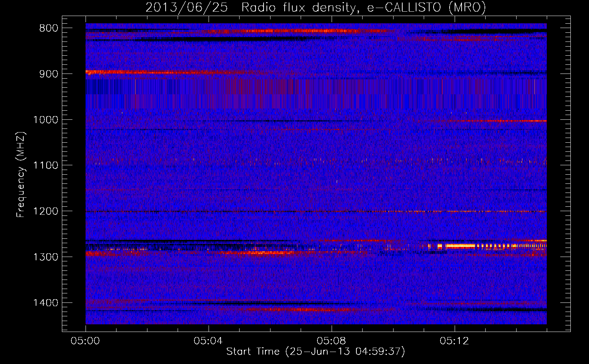Select the 1100 frequency axis label
589x364 pixels.
coord(46,166)
